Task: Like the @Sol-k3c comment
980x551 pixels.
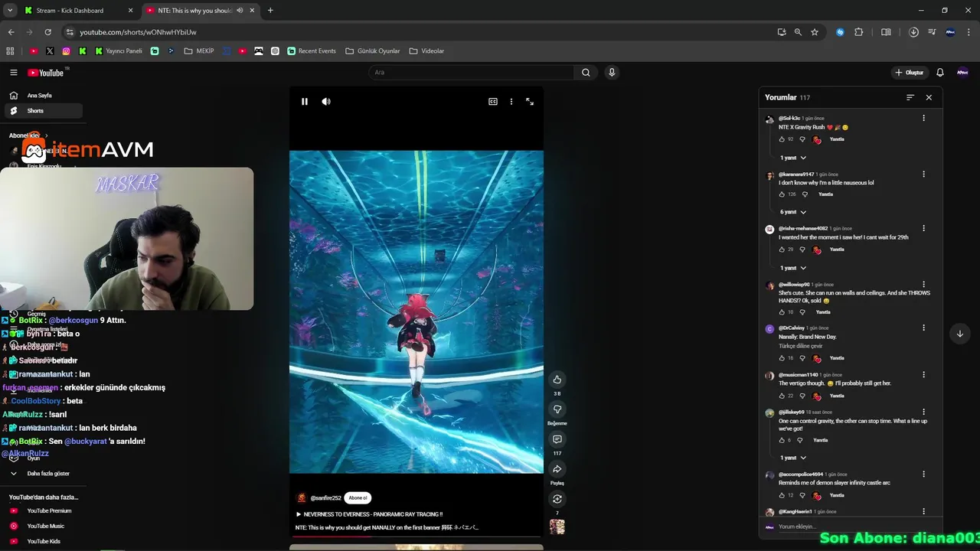Action: tap(782, 139)
